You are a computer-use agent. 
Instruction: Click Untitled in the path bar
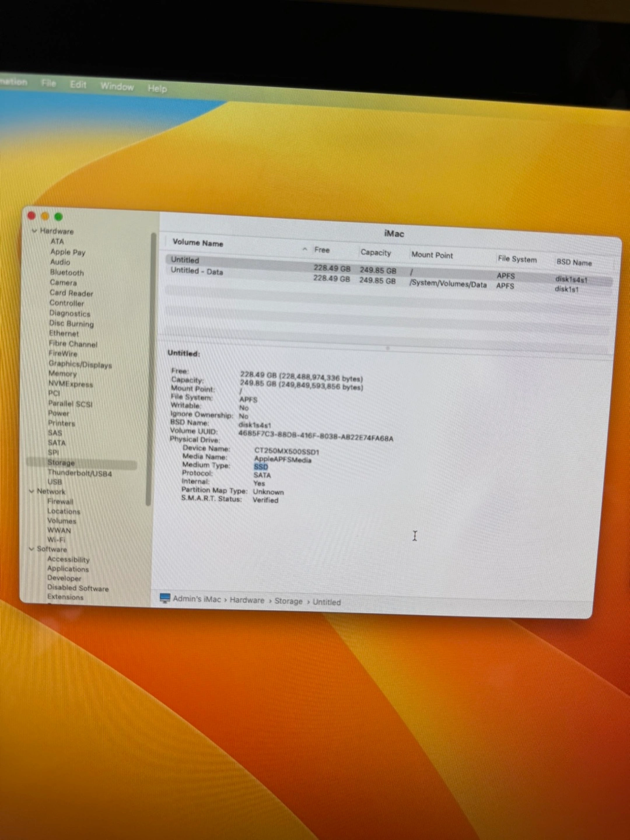click(327, 602)
